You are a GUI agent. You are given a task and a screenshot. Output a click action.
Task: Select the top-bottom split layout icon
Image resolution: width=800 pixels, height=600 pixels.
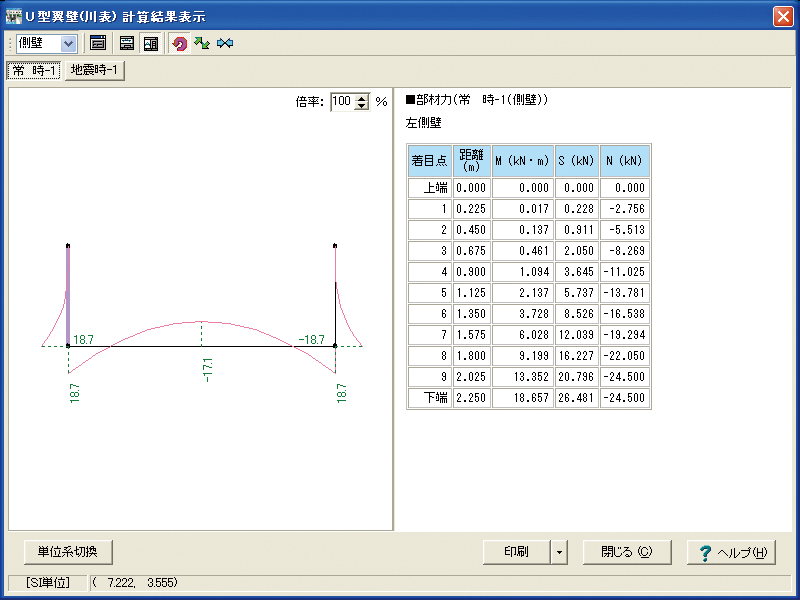click(x=127, y=43)
